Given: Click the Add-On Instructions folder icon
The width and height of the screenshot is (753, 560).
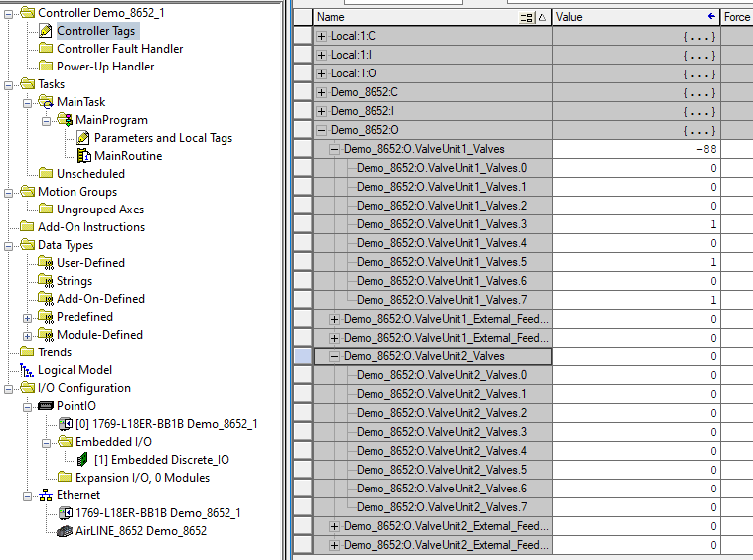Looking at the screenshot, I should point(27,226).
